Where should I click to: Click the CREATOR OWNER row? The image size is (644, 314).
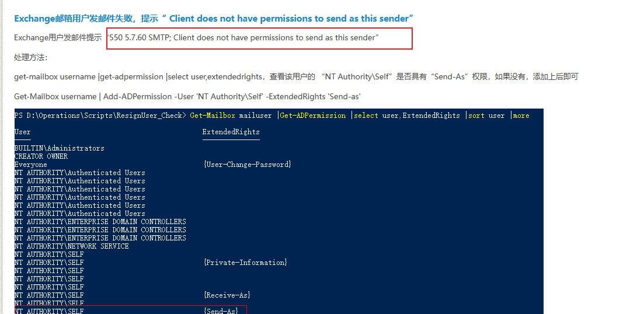pos(41,156)
